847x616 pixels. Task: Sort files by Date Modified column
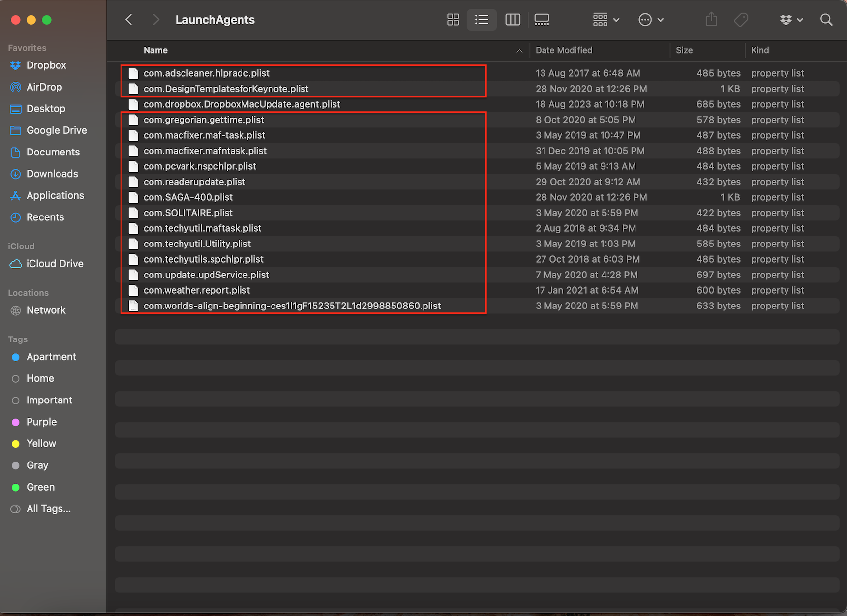[x=564, y=50]
